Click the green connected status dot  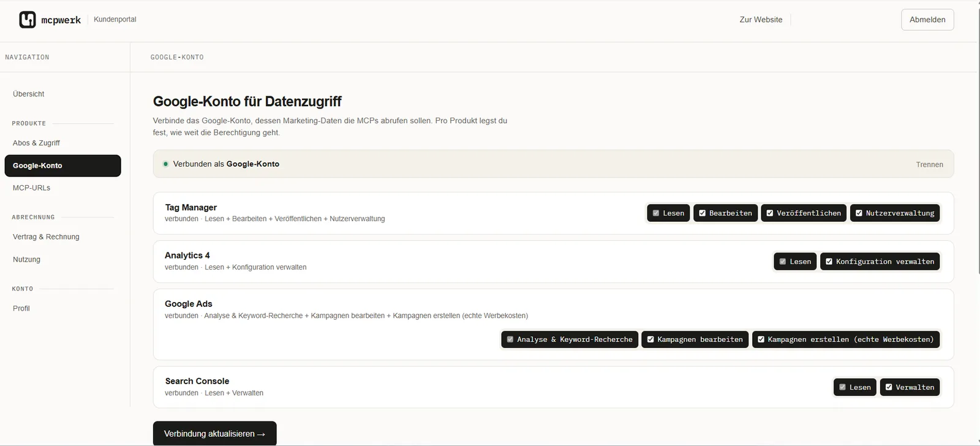point(165,164)
